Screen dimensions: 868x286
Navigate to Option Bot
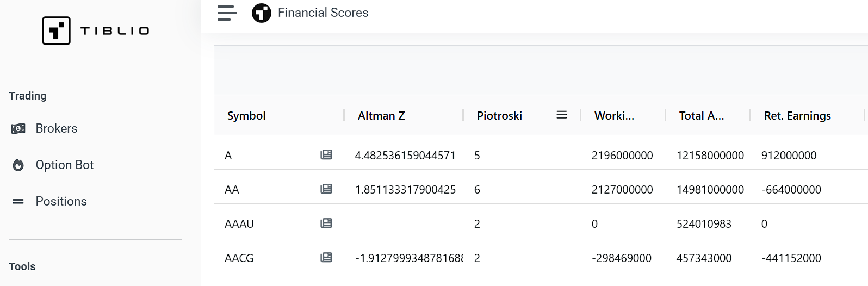pyautogui.click(x=65, y=165)
